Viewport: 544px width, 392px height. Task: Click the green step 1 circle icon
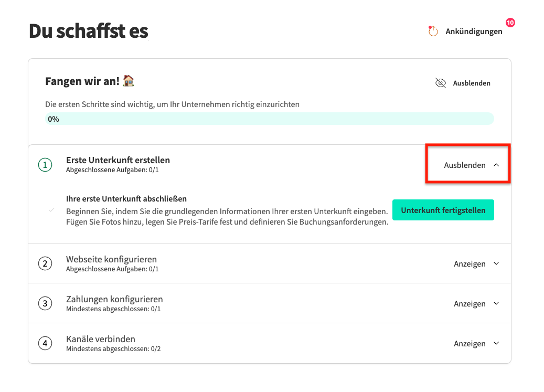[45, 165]
